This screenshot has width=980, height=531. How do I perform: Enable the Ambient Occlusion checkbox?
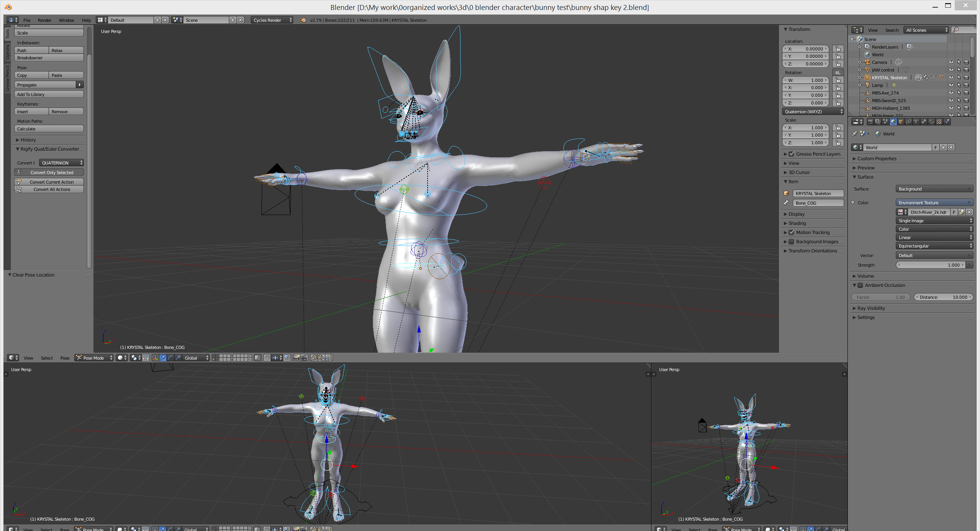click(x=860, y=285)
